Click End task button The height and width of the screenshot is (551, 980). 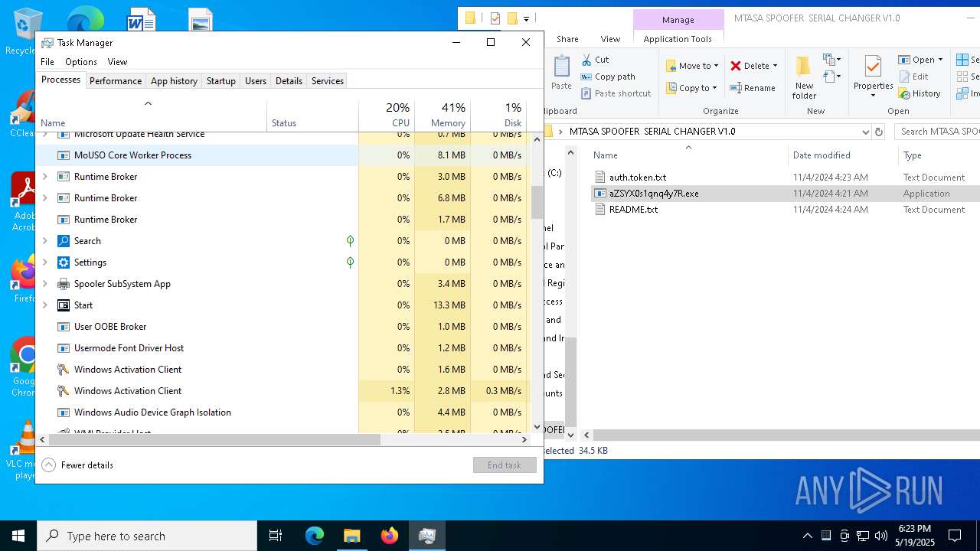click(505, 465)
